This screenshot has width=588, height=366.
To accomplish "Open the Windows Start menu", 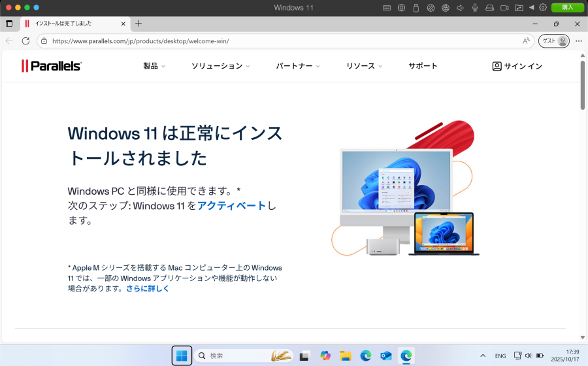I will pos(182,356).
